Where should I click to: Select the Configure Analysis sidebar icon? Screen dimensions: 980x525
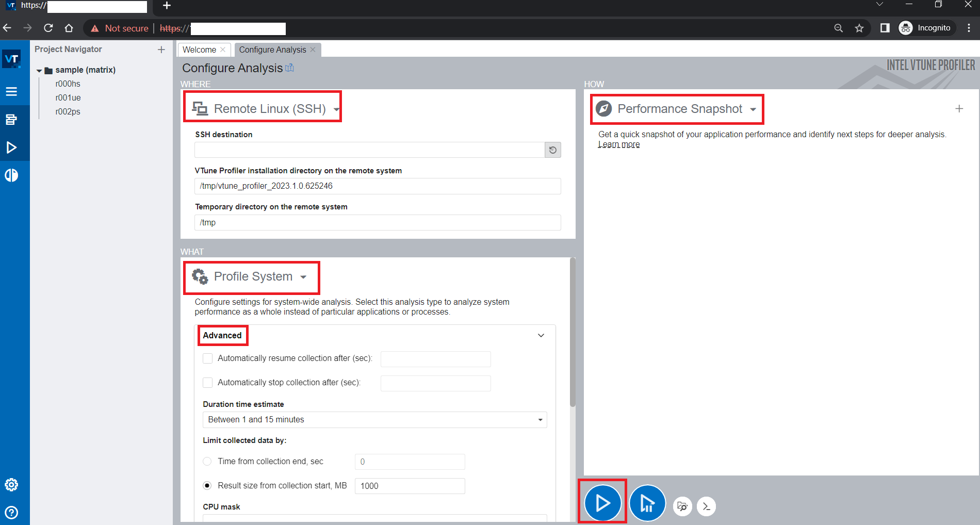tap(11, 147)
